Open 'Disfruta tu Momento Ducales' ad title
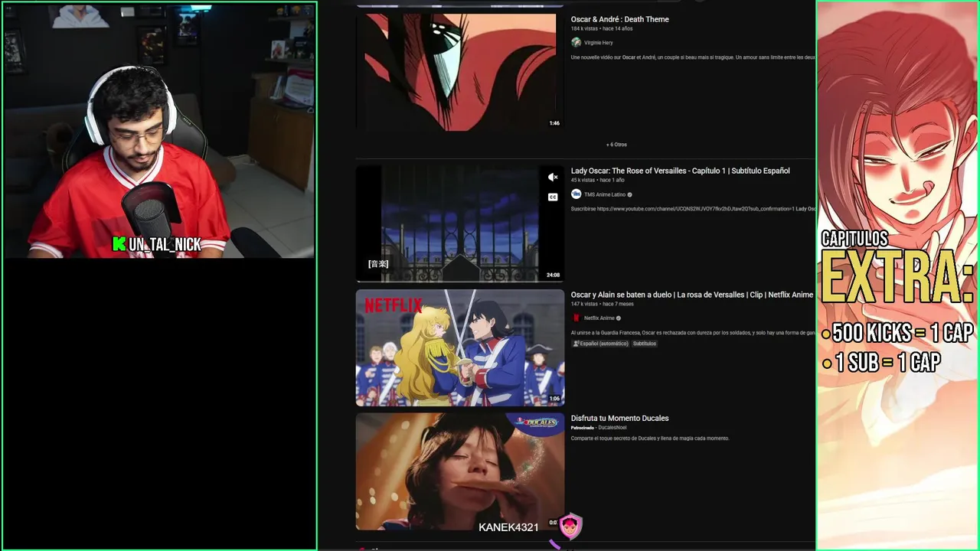Screen dimensions: 980x551 (619, 419)
